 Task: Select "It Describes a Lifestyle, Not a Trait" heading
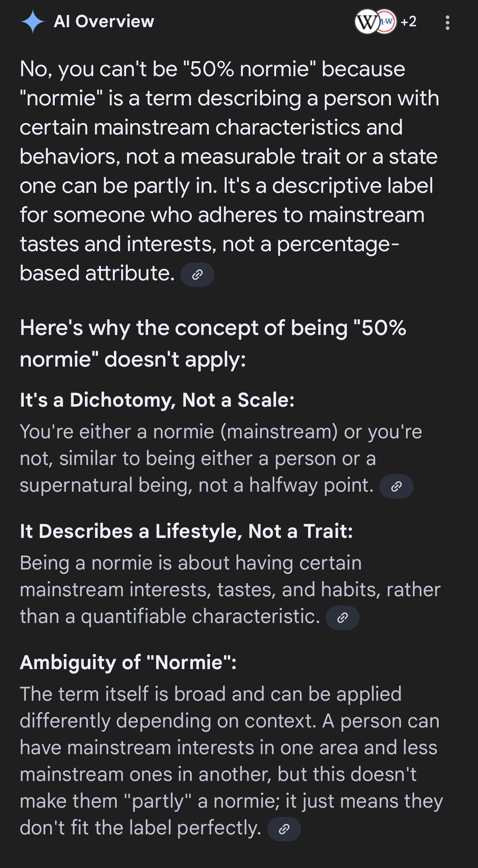(186, 531)
